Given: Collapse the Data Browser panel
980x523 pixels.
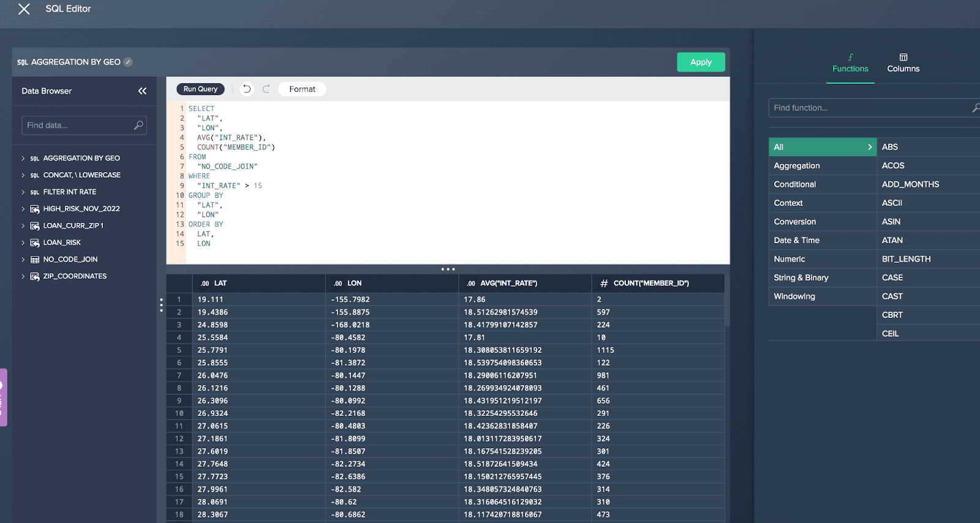Looking at the screenshot, I should 142,91.
